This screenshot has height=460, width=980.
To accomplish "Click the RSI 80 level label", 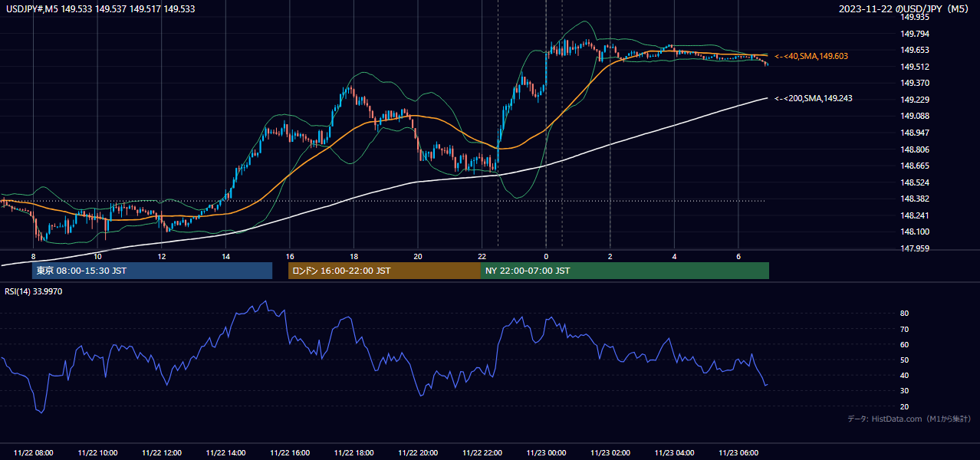I will pos(905,314).
